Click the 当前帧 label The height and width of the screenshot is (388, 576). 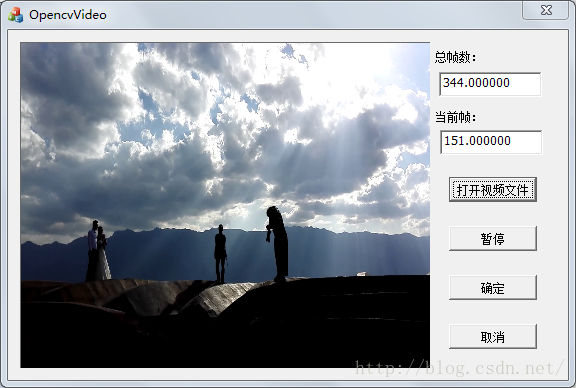tap(456, 118)
